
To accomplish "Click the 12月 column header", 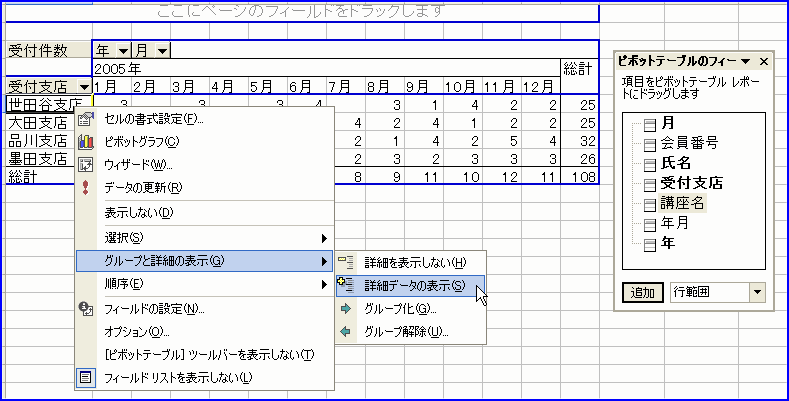I will [541, 87].
